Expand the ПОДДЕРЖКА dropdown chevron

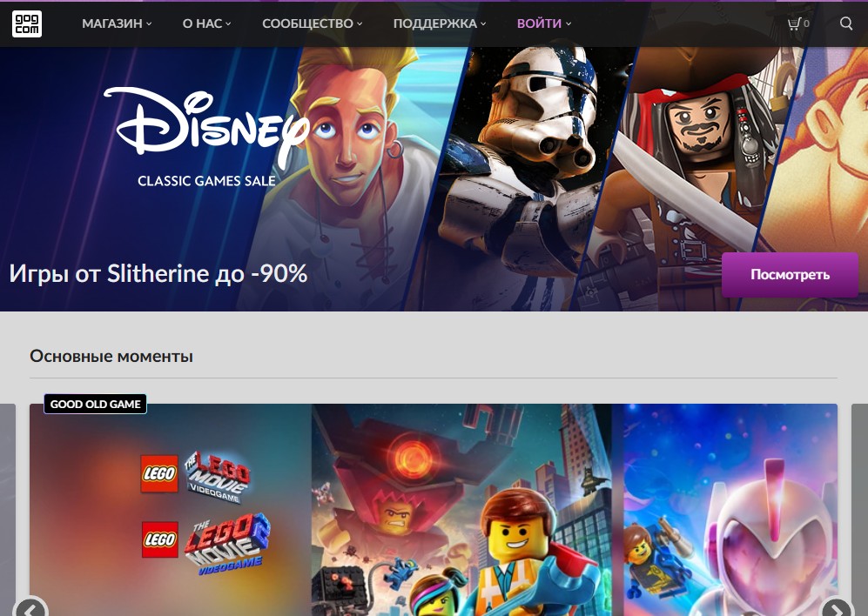coord(482,25)
